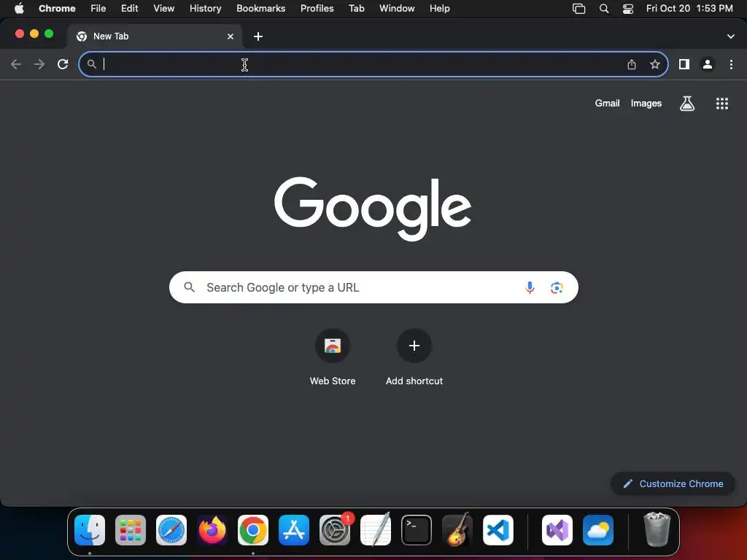
Task: Open App Store from the dock
Action: pyautogui.click(x=294, y=530)
